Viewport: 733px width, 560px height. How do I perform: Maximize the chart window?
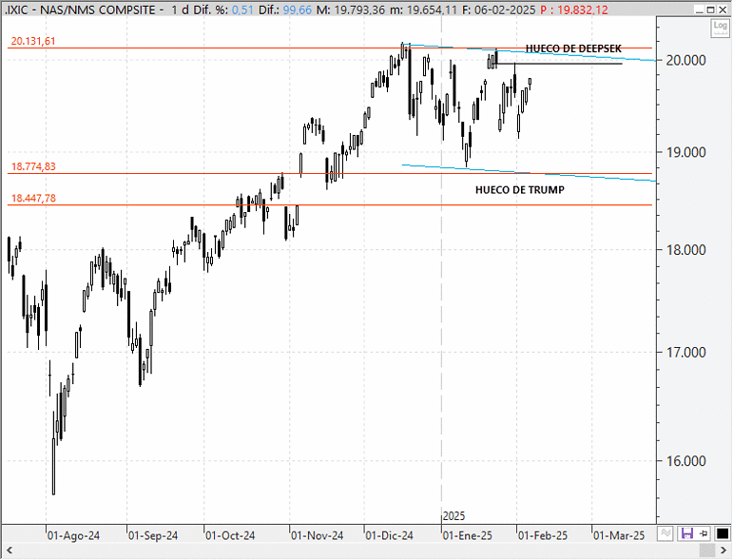[x=710, y=10]
